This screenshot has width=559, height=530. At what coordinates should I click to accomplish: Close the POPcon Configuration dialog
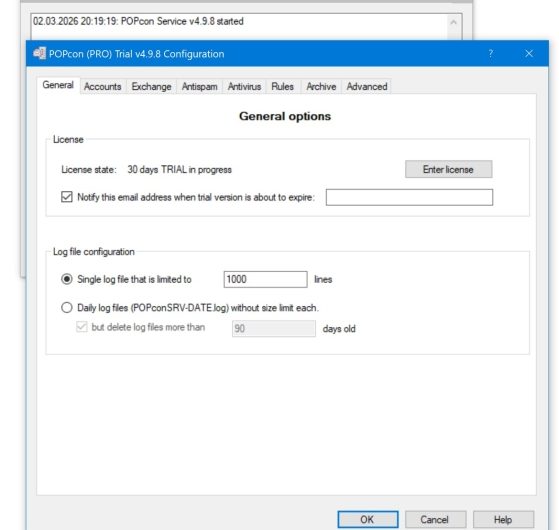(x=529, y=53)
